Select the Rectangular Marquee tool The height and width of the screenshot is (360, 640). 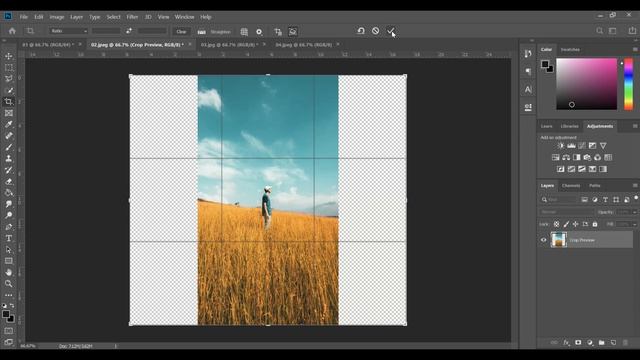9,67
